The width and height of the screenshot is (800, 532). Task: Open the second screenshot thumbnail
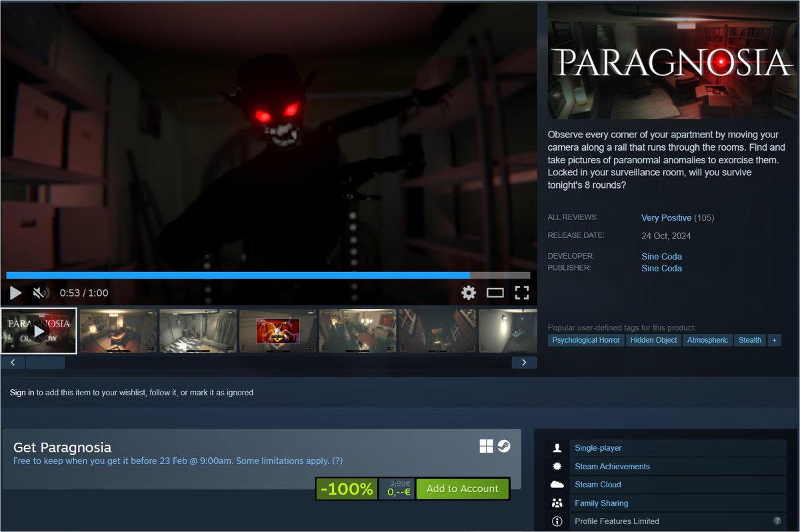[x=119, y=331]
